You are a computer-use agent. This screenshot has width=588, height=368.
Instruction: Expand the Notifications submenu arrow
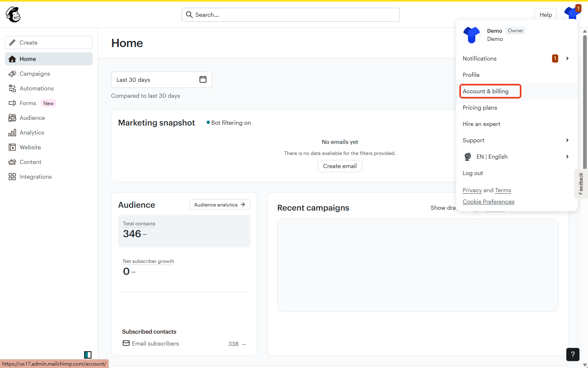click(x=567, y=58)
